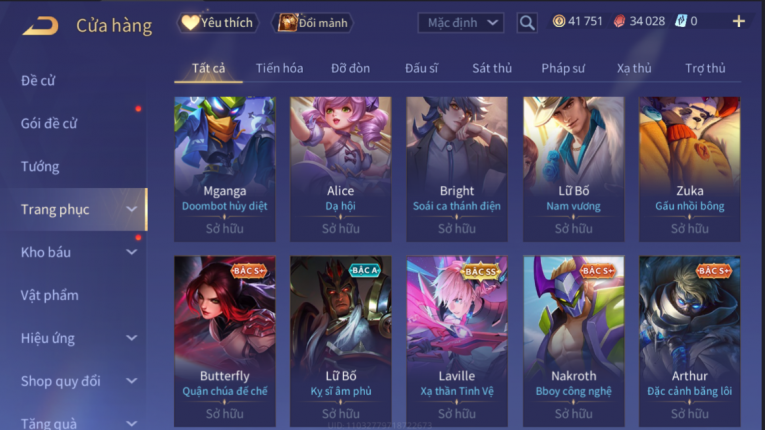Click the heart Yêu thích icon
This screenshot has width=765, height=430.
[x=190, y=22]
